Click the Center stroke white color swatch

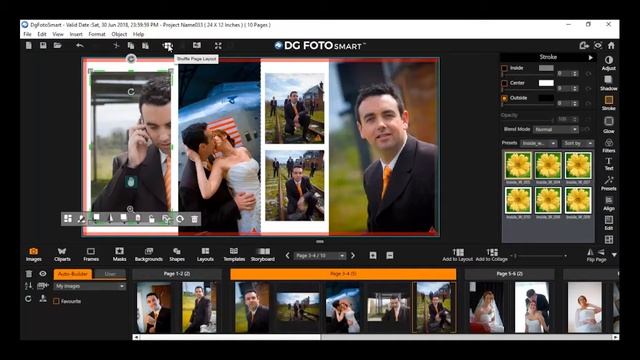pyautogui.click(x=546, y=83)
